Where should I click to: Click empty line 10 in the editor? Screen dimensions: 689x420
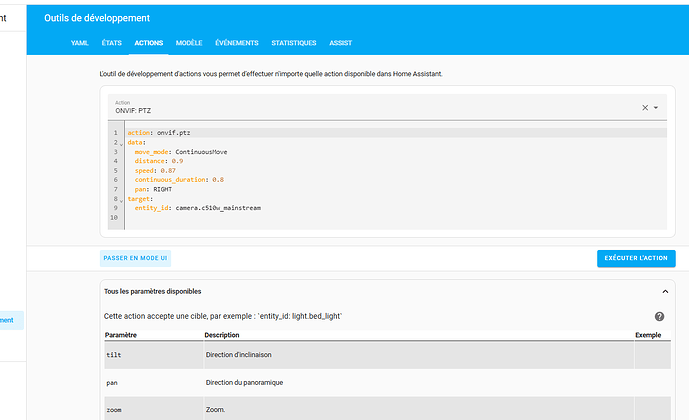tap(395, 217)
